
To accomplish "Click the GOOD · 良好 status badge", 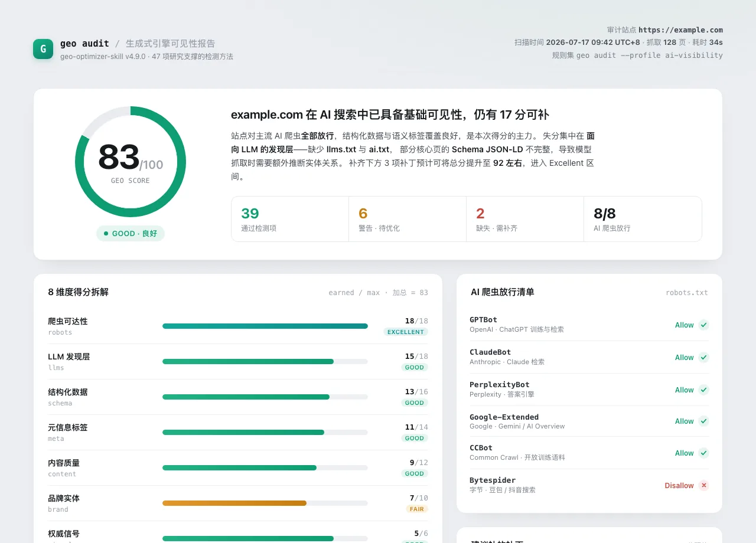I will pos(131,233).
